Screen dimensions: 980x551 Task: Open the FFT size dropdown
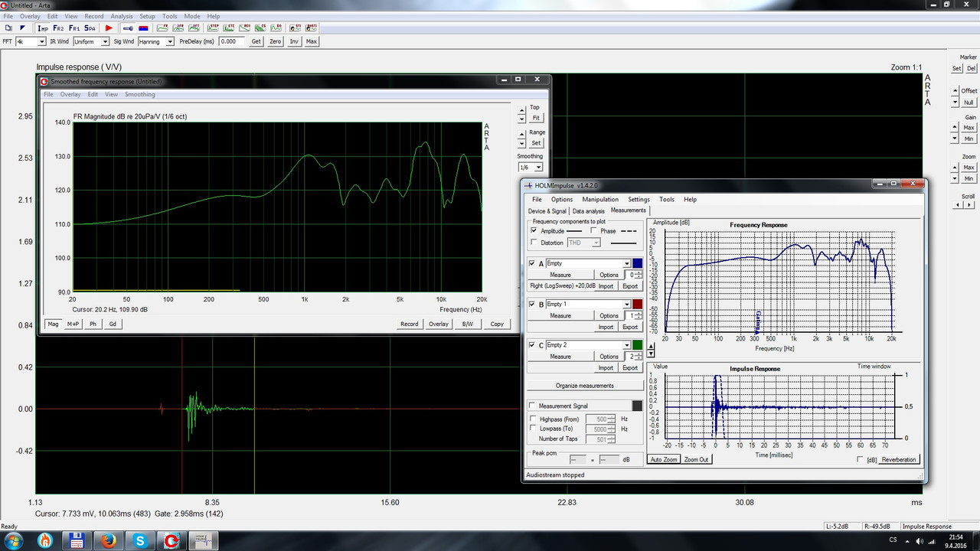[x=41, y=41]
